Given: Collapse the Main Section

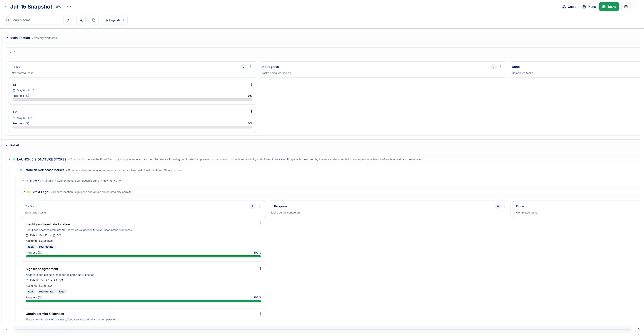Looking at the screenshot, I should [7, 38].
